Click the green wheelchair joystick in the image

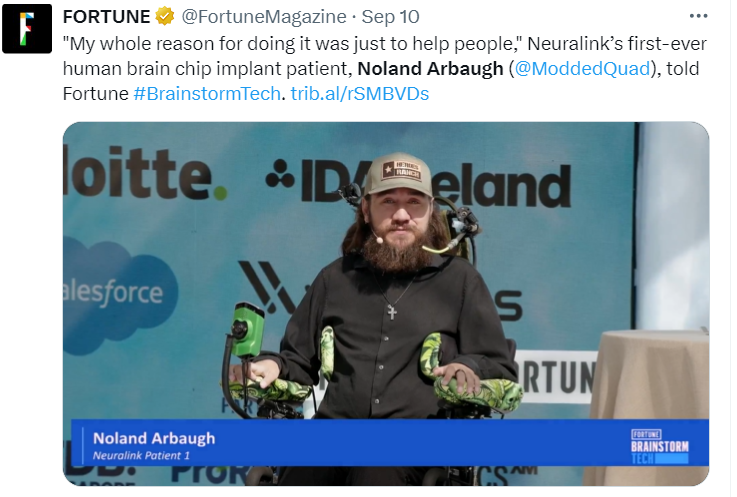coord(246,329)
